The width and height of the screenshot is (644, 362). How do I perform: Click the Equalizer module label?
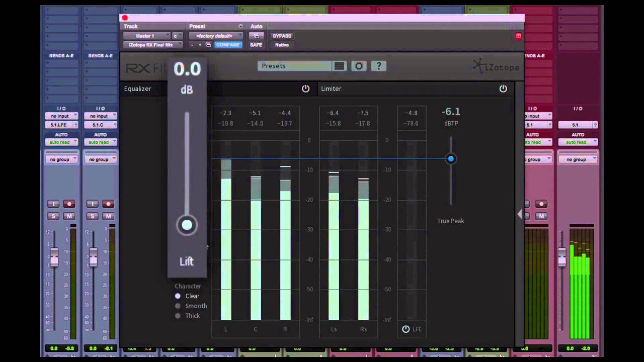[137, 88]
